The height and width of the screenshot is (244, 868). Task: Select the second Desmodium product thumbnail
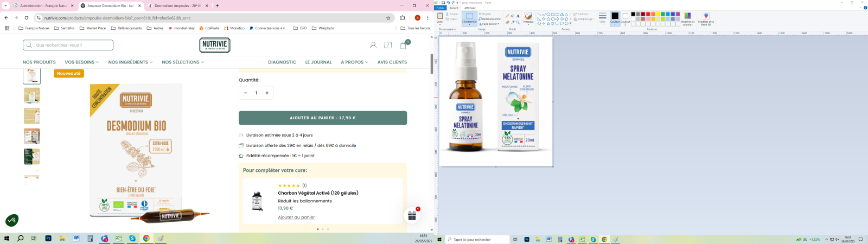tap(31, 95)
